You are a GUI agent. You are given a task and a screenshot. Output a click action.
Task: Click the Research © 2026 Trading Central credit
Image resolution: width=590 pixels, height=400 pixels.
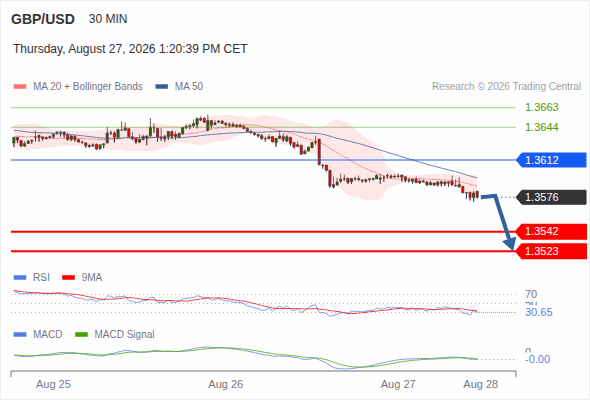506,87
